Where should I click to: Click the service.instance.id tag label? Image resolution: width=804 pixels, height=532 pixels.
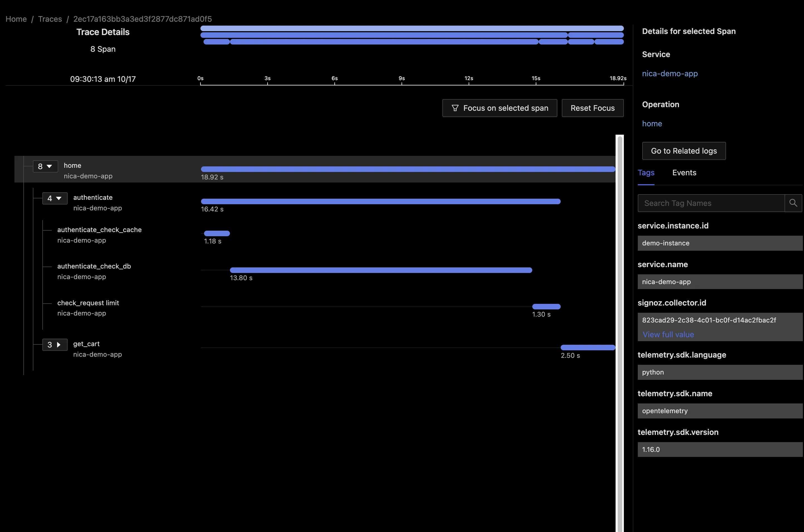[x=673, y=226]
